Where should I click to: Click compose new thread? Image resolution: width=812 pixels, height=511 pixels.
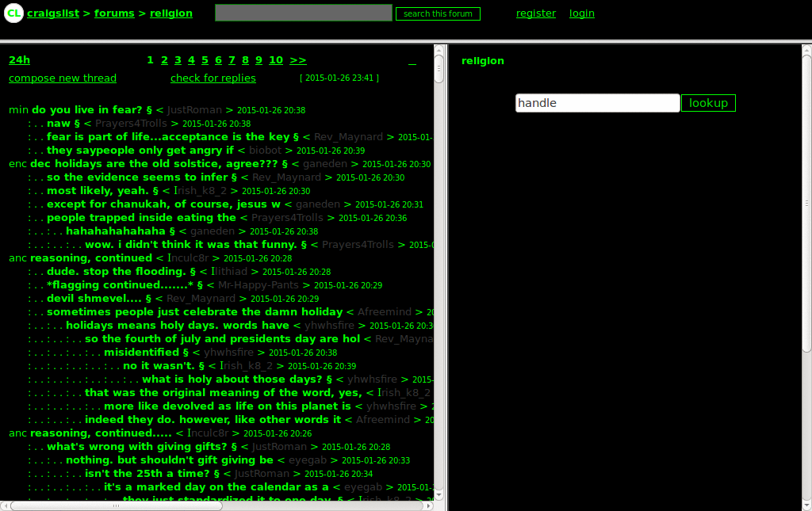pos(63,78)
